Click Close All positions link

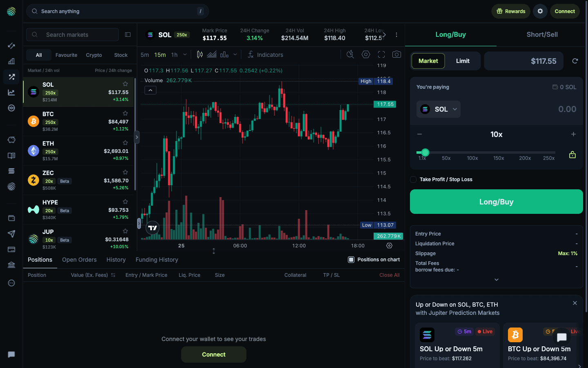click(x=390, y=275)
